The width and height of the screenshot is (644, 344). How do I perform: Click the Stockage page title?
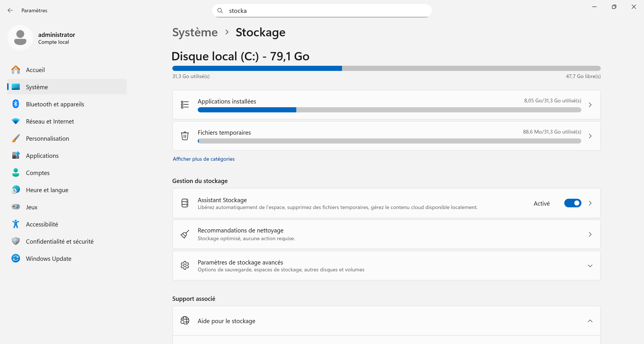click(261, 32)
